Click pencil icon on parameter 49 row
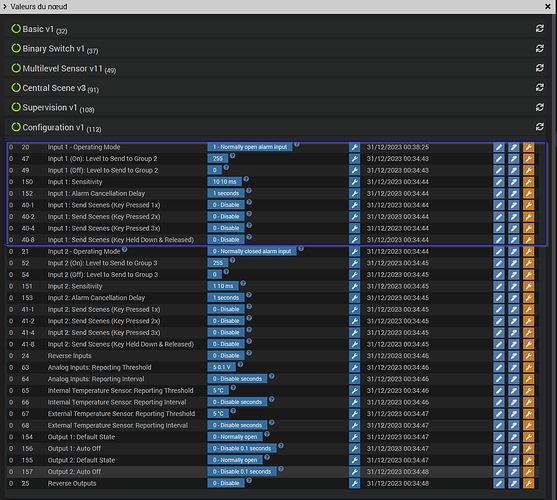 pos(499,170)
